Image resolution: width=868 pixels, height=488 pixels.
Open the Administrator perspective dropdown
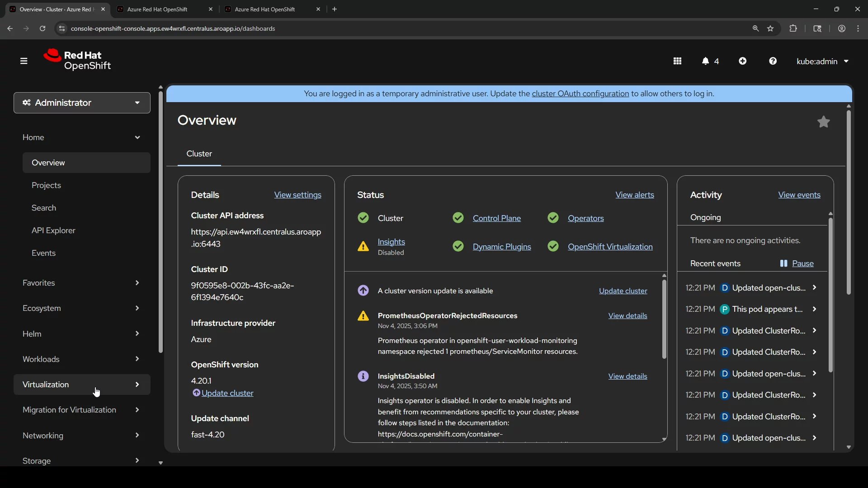click(82, 103)
